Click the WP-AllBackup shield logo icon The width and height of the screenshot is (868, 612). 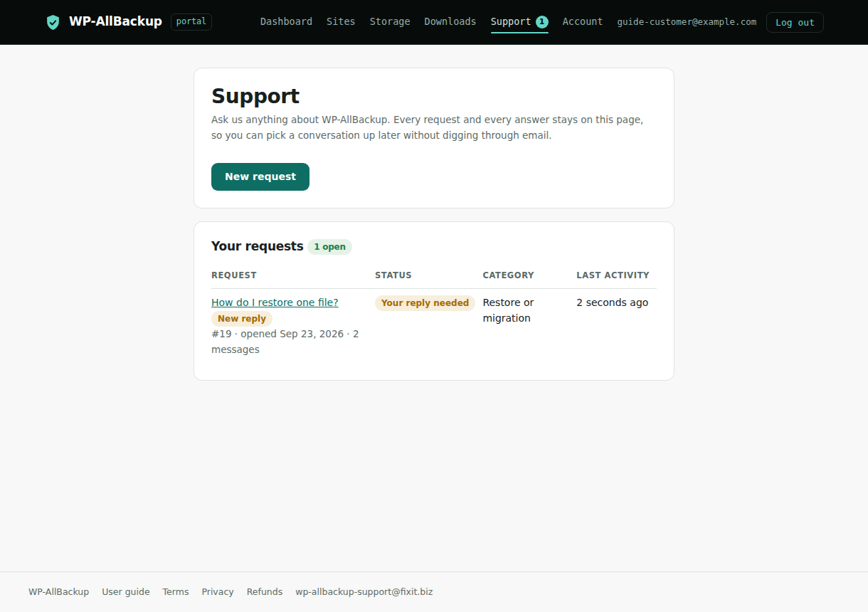[x=53, y=22]
